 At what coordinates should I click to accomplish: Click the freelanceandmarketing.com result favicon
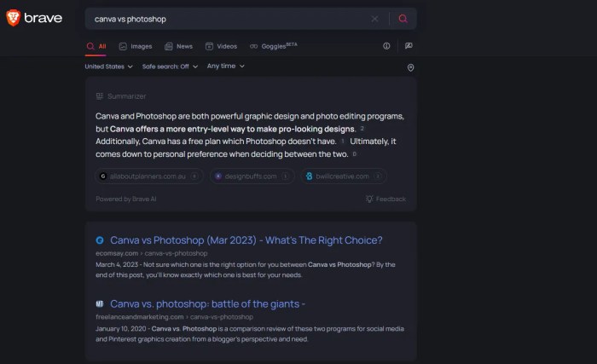[x=100, y=303]
